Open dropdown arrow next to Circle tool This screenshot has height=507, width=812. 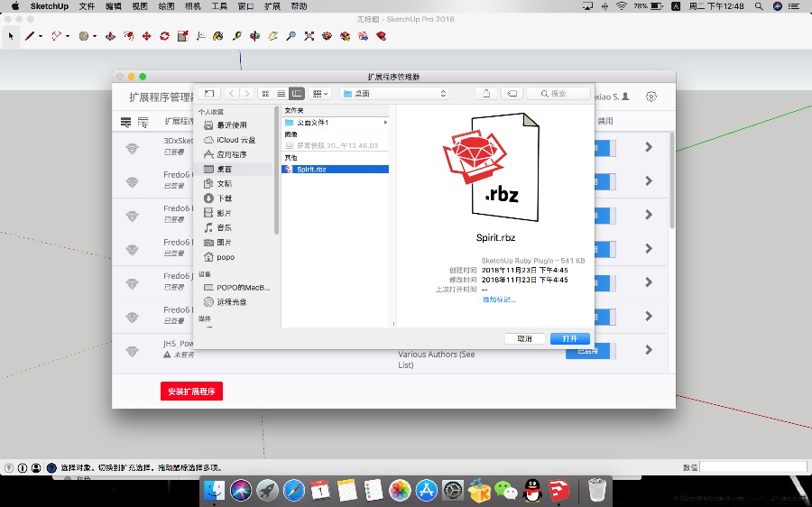pyautogui.click(x=94, y=36)
